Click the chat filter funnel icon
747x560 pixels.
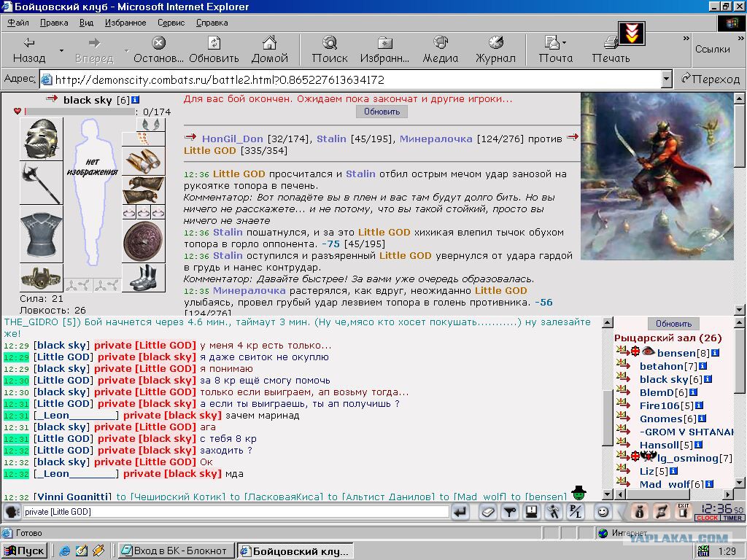click(x=510, y=512)
